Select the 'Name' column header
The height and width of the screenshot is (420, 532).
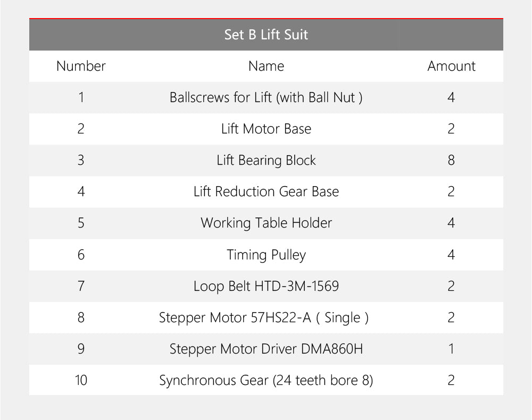(x=266, y=66)
